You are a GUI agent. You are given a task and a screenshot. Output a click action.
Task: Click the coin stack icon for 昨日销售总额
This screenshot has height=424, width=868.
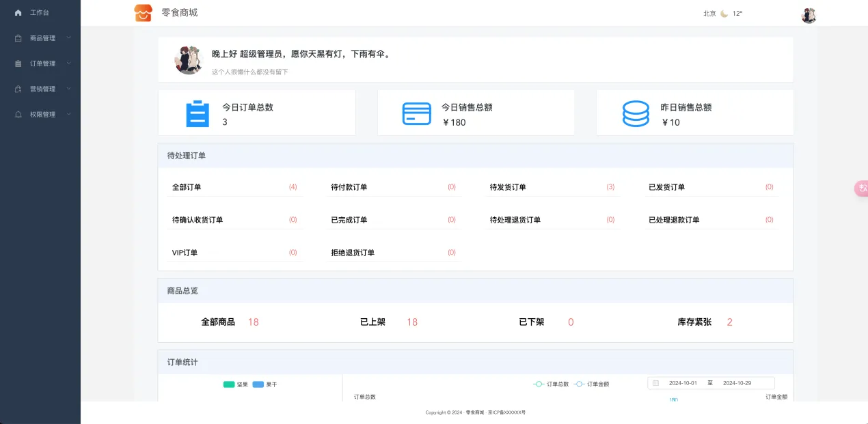click(636, 113)
